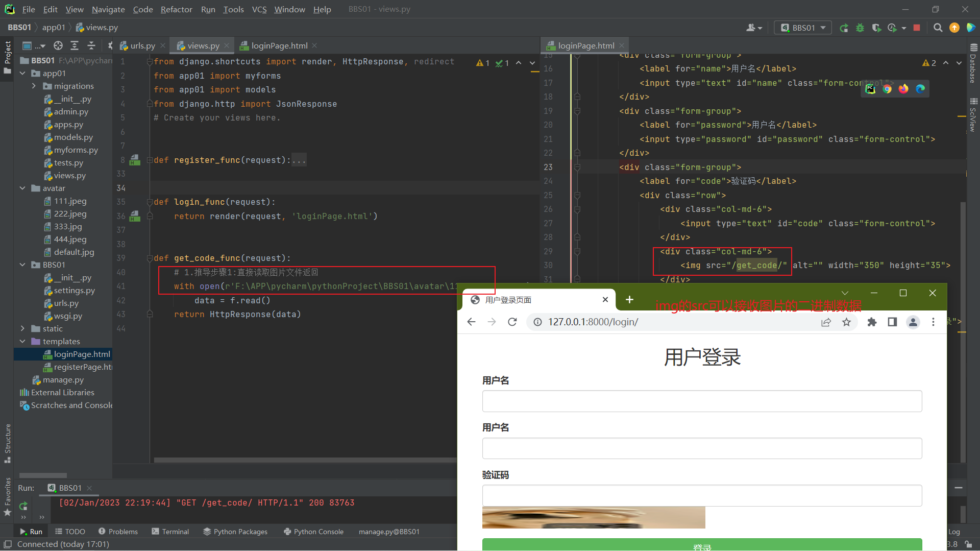Open the BBS01 run configuration dropdown

point(803,28)
